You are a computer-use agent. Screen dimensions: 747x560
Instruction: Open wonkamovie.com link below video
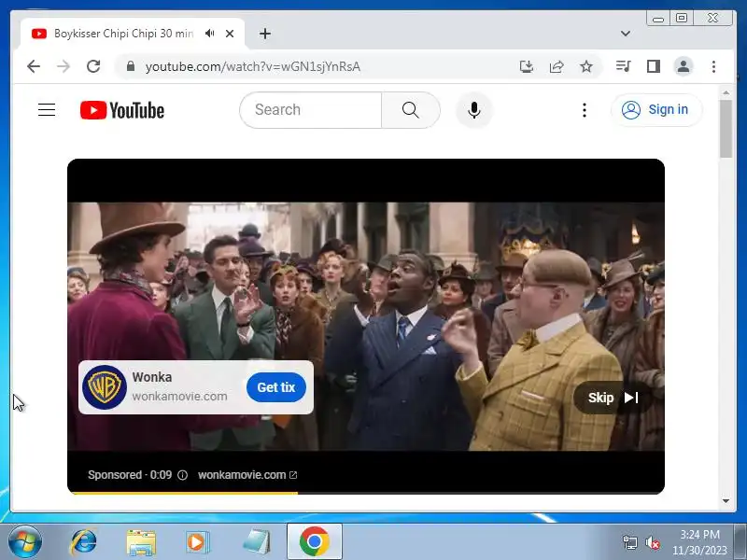[x=247, y=475]
